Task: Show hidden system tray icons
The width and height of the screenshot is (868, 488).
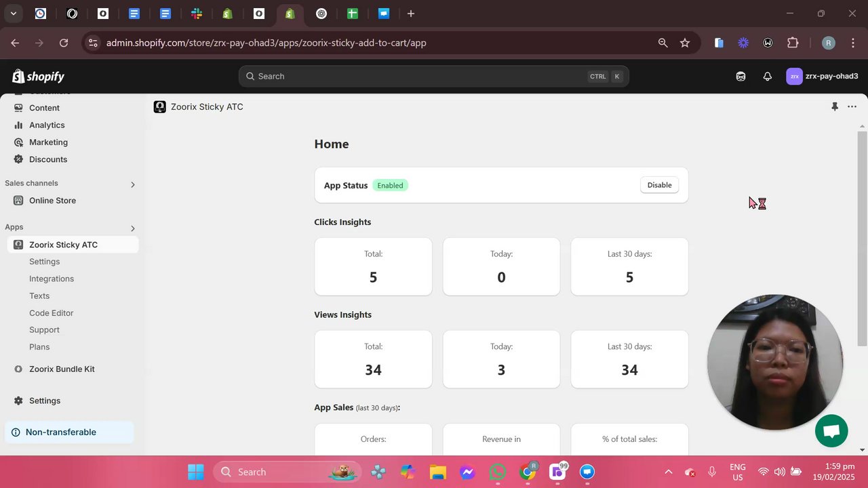Action: (x=668, y=472)
